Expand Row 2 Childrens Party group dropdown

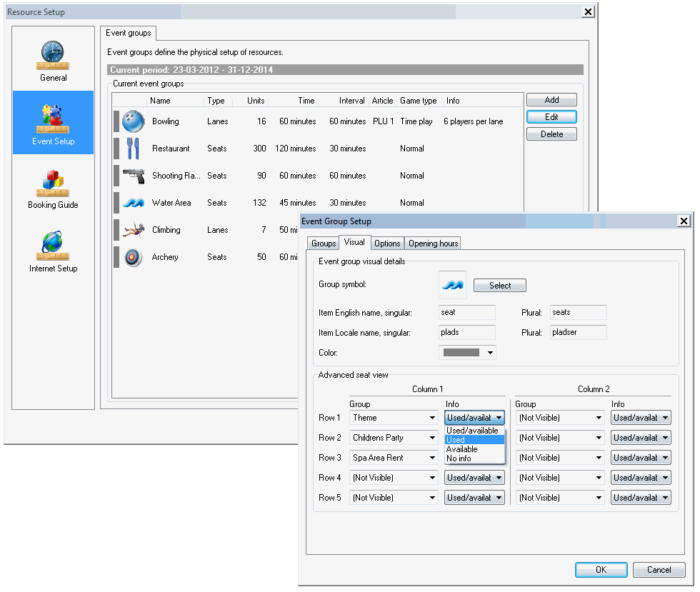(394, 438)
